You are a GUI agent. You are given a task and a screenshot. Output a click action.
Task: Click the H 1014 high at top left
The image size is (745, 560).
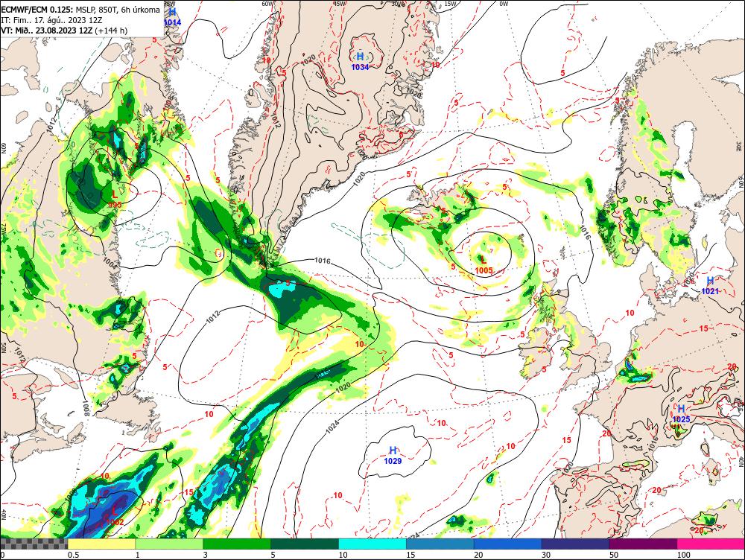[173, 16]
